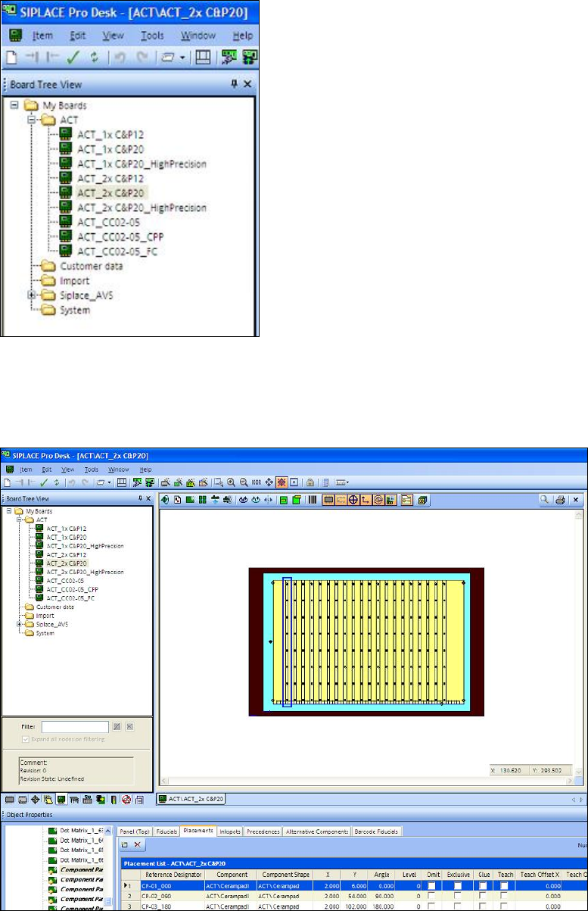
Task: Click the Reference Designator column header
Action: coord(172,874)
